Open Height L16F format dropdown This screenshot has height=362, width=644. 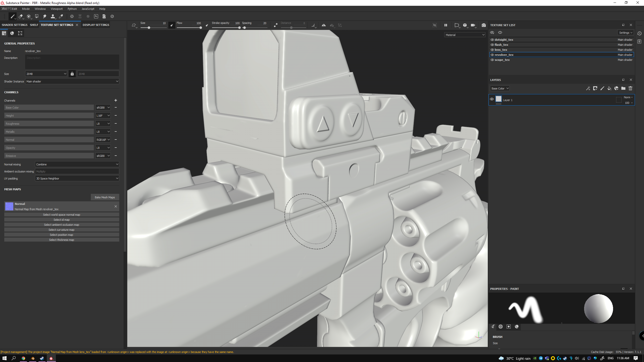[x=103, y=116]
